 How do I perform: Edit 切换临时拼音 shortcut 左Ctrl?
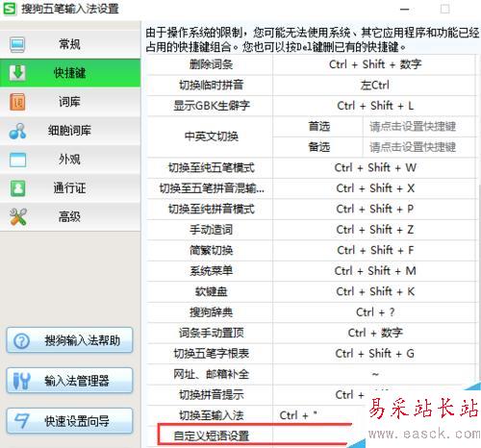pos(374,86)
